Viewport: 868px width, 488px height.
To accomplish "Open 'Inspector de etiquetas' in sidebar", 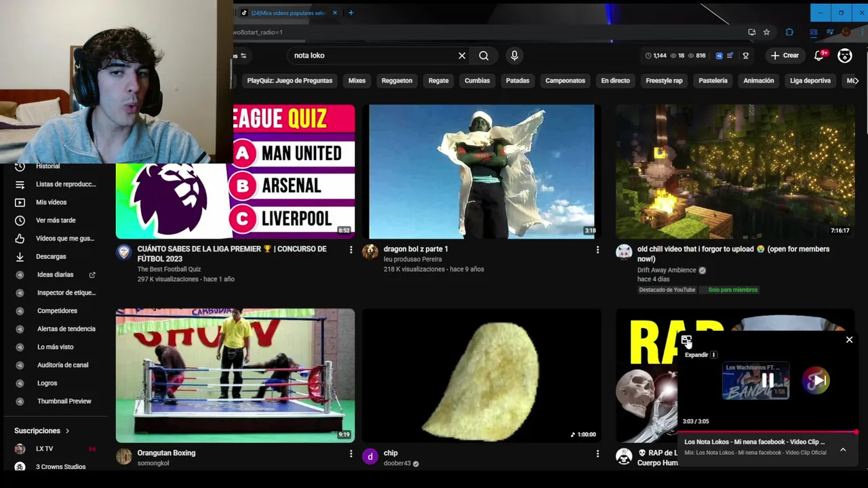I will tap(56, 293).
